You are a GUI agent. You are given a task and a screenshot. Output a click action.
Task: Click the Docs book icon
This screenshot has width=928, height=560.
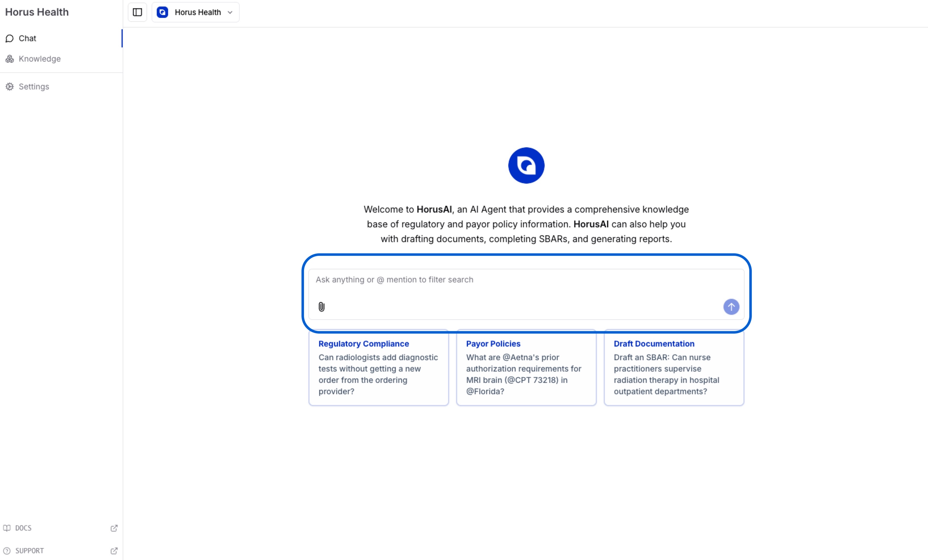7,528
